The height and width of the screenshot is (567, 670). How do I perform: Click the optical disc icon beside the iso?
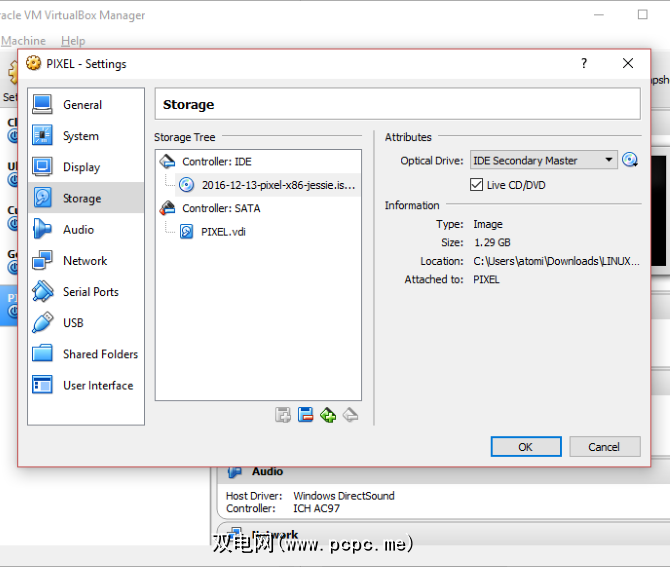tap(186, 185)
